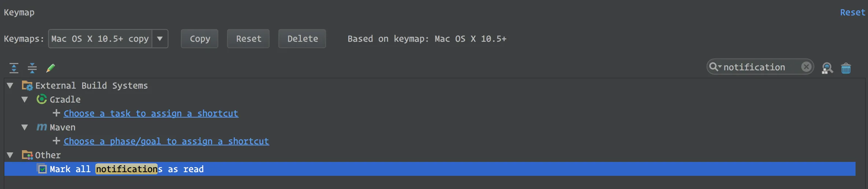The height and width of the screenshot is (189, 868).
Task: Click the plus icon under Maven
Action: pyautogui.click(x=56, y=141)
